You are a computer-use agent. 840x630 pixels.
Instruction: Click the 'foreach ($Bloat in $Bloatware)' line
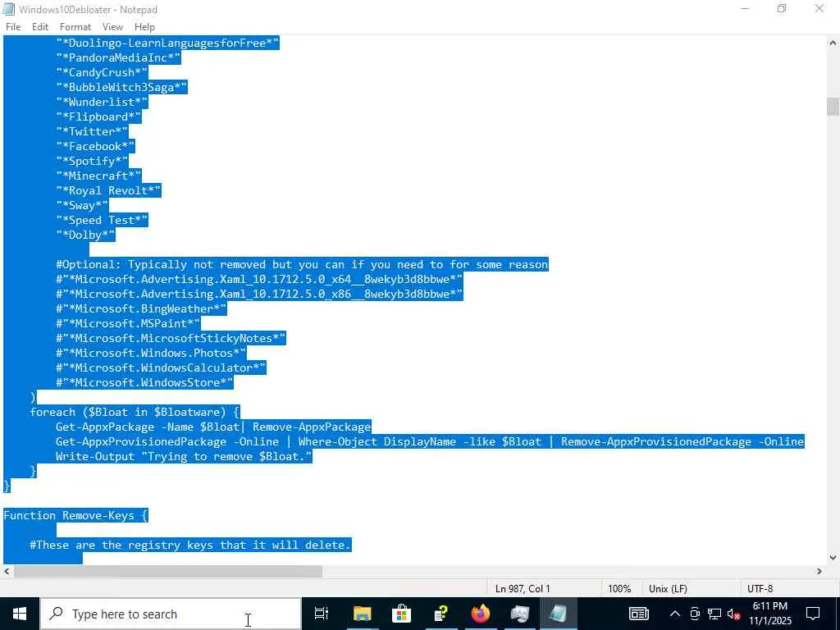[x=135, y=412]
